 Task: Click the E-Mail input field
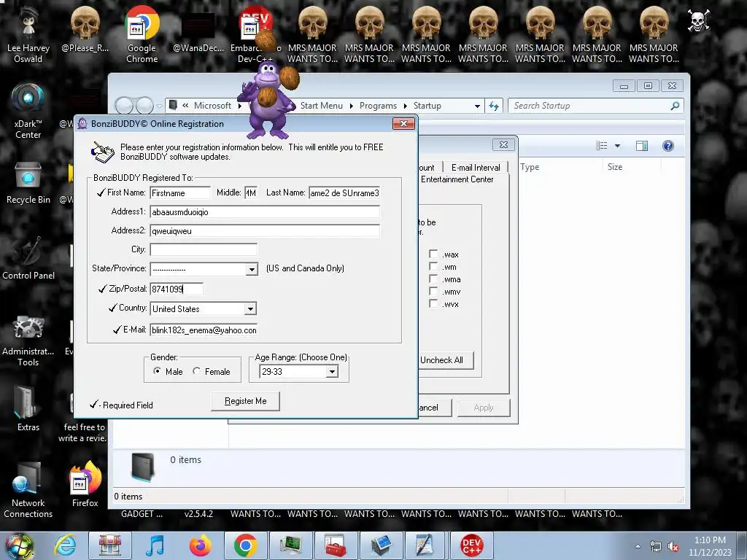tap(204, 330)
